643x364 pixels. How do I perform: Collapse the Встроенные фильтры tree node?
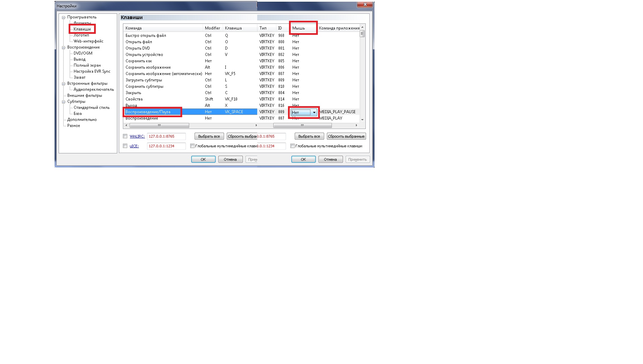click(x=63, y=84)
